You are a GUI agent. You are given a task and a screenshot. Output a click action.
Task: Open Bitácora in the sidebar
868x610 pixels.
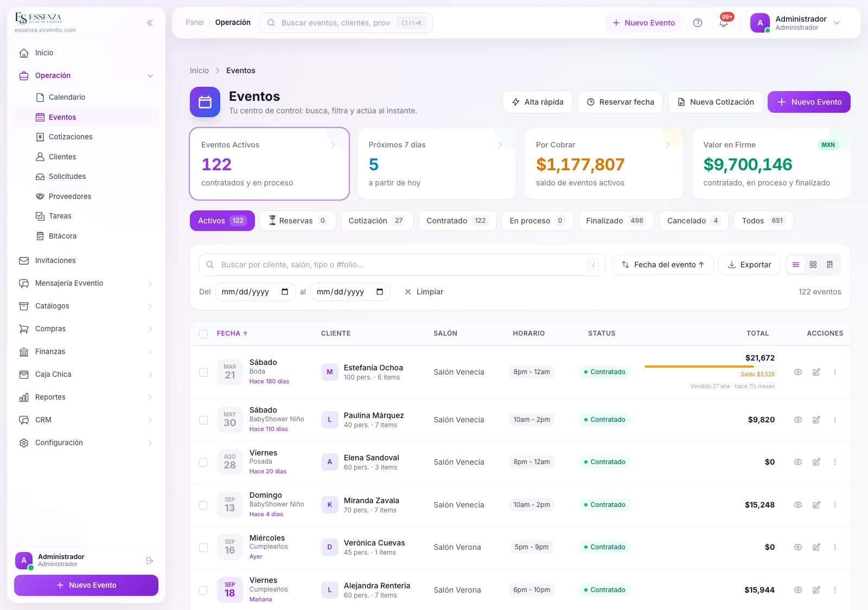(x=86, y=236)
